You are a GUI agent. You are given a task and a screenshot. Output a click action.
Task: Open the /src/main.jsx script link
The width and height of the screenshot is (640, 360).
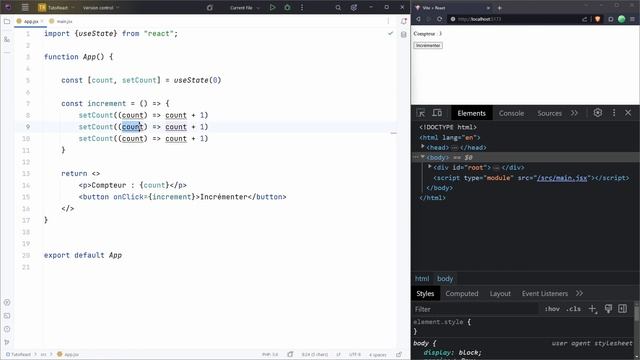point(562,178)
